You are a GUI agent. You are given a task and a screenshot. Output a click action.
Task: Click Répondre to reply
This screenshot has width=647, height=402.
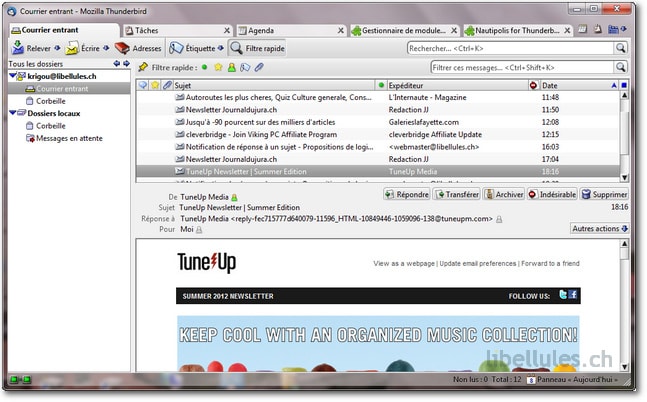coord(407,194)
